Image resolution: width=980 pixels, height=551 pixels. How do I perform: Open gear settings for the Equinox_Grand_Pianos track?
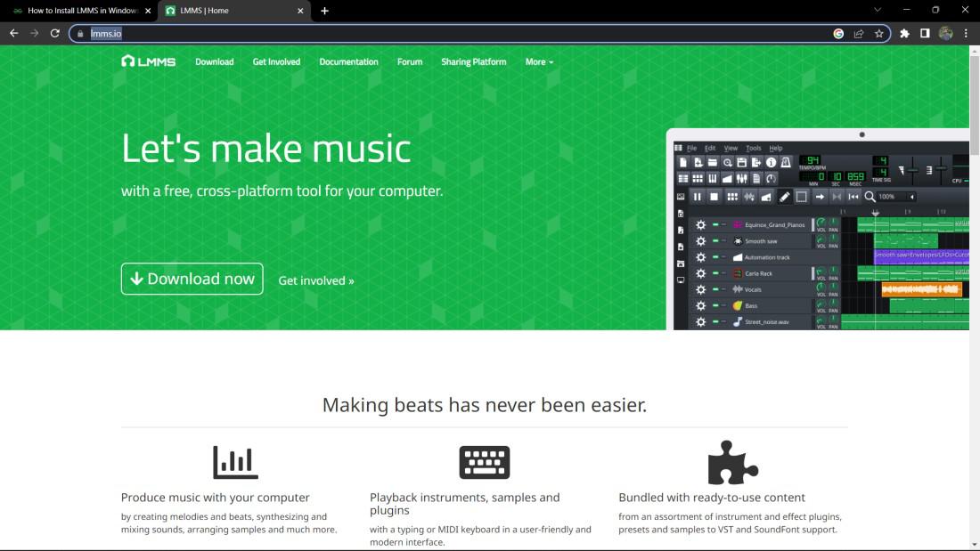(x=700, y=225)
